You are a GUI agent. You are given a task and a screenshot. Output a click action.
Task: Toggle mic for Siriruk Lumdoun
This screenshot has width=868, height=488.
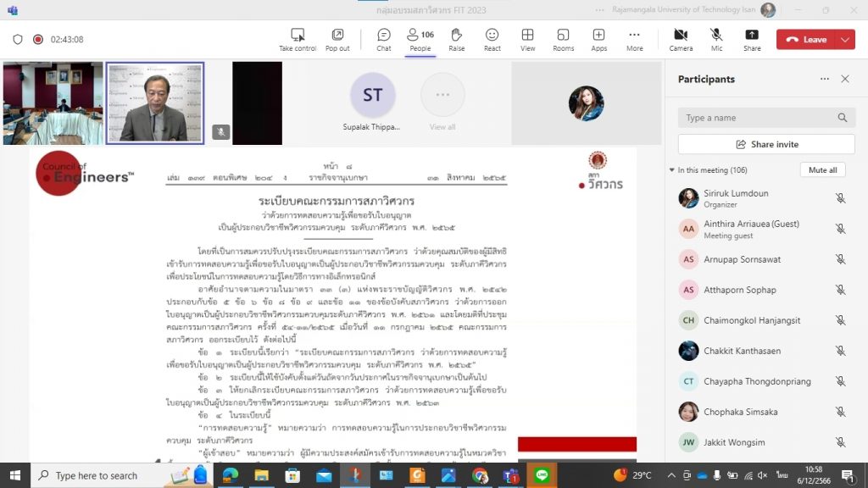pos(840,198)
